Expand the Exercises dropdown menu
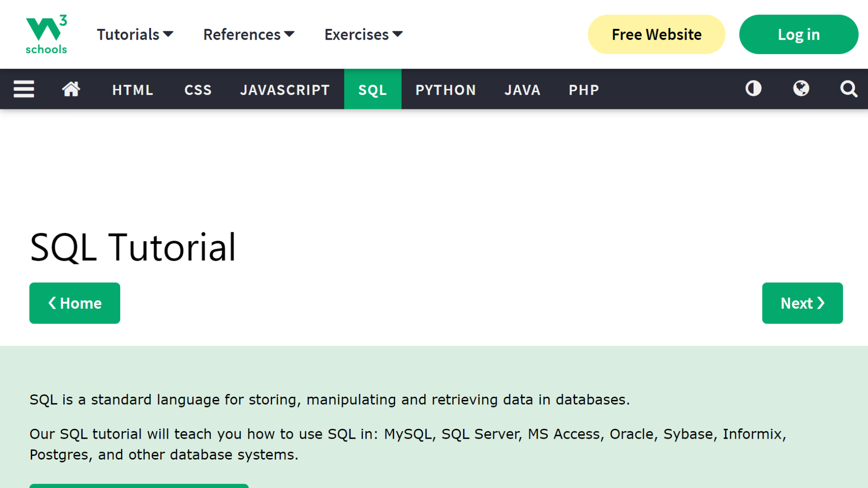This screenshot has width=868, height=488. pyautogui.click(x=363, y=34)
